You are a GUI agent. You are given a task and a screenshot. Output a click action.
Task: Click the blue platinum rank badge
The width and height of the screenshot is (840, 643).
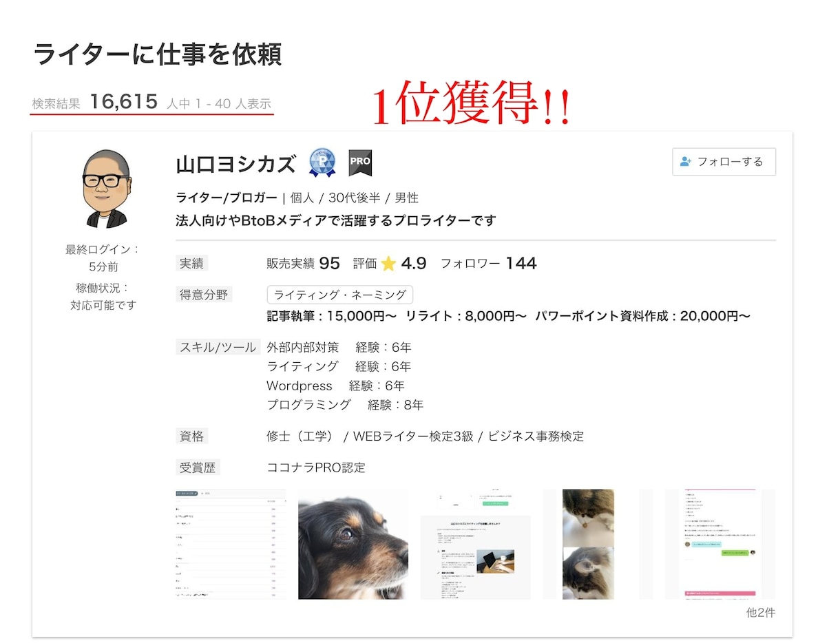pos(322,162)
